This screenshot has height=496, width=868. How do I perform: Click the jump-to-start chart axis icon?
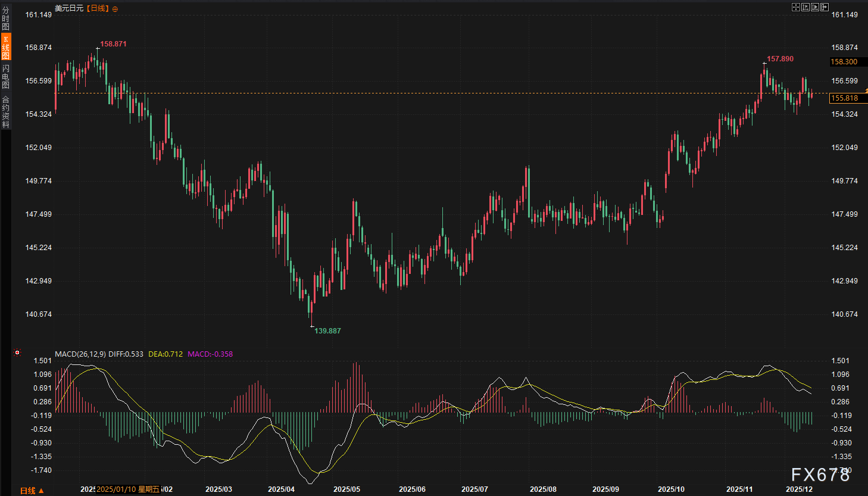tap(805, 7)
